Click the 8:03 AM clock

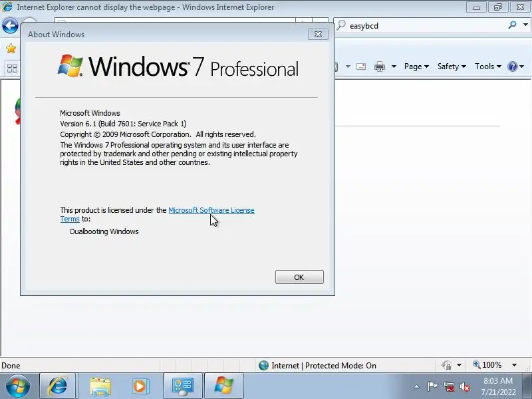(x=498, y=380)
